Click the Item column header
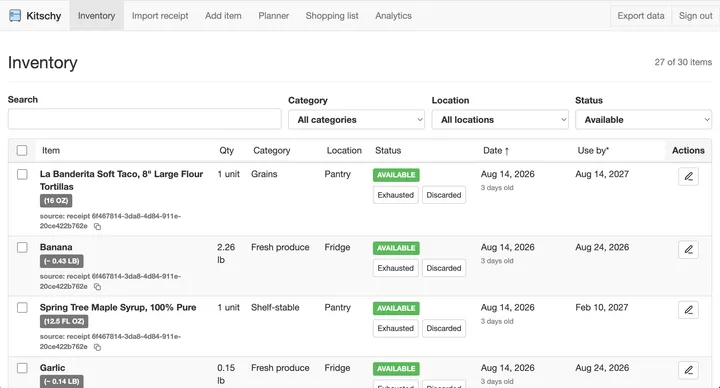The image size is (720, 388). [x=51, y=151]
